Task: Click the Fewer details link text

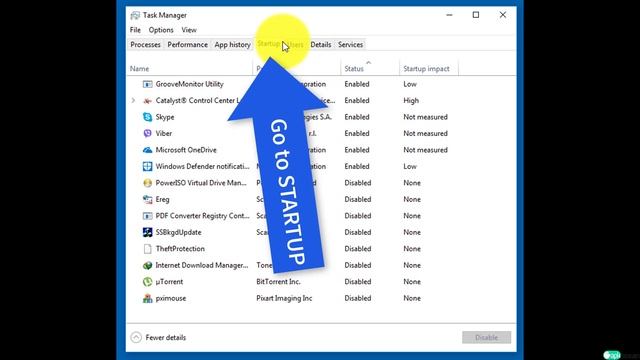Action: coord(166,338)
